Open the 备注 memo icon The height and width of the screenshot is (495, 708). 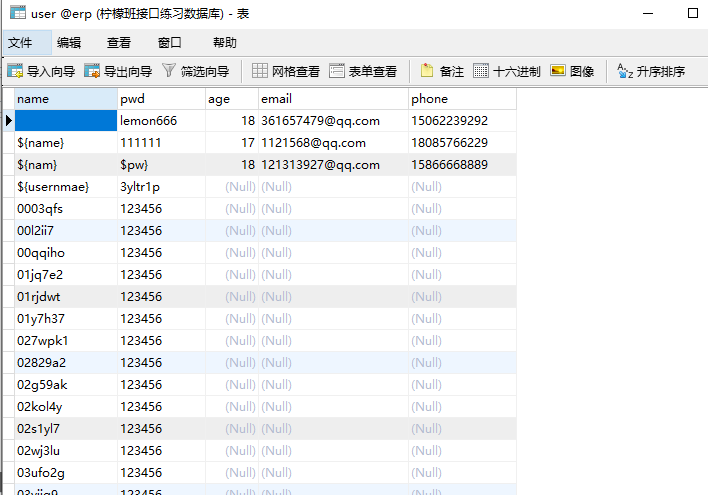coord(427,70)
